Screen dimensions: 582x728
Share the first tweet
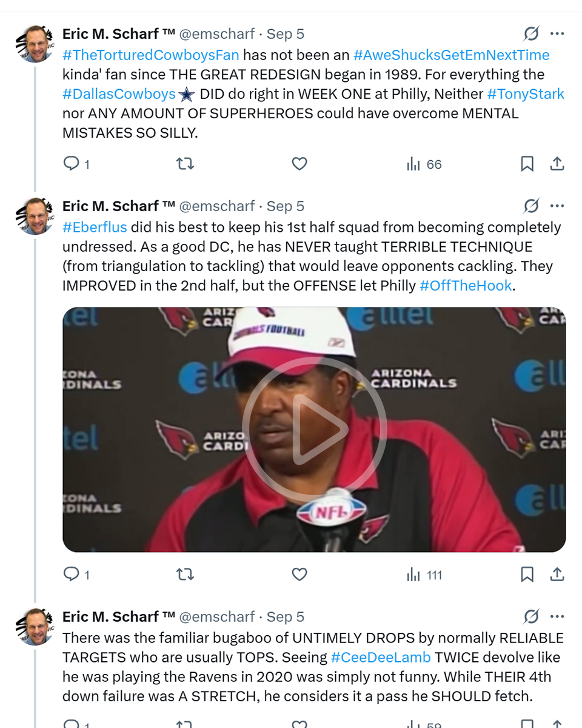point(557,164)
